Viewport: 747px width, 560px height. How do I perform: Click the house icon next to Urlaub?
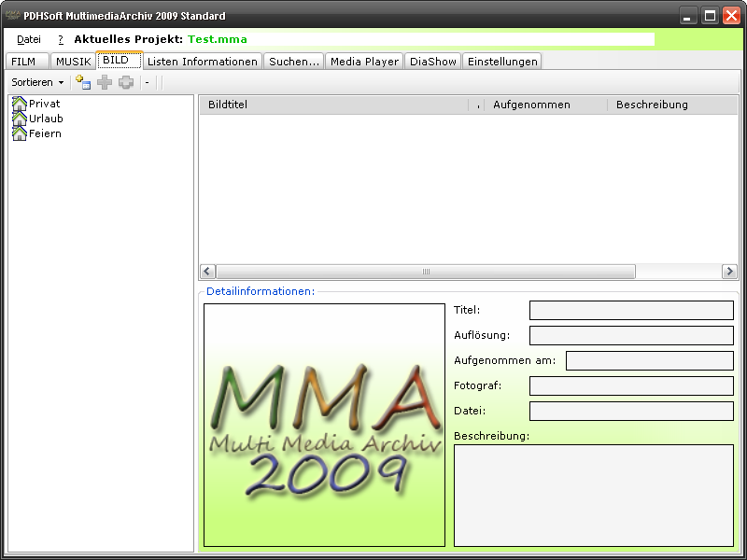[19, 119]
